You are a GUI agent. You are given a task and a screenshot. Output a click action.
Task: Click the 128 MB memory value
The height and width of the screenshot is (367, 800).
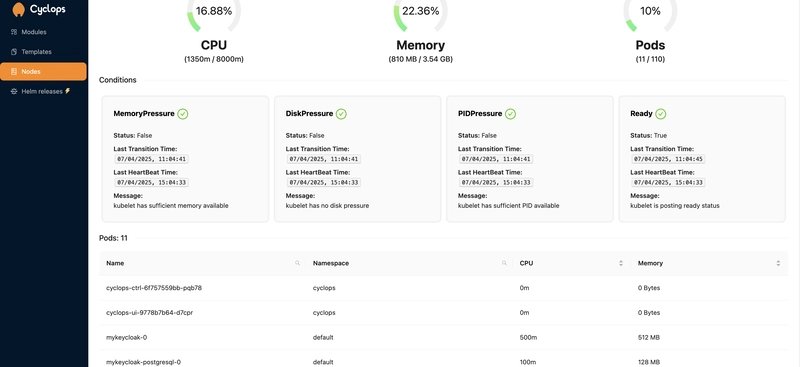coord(649,362)
